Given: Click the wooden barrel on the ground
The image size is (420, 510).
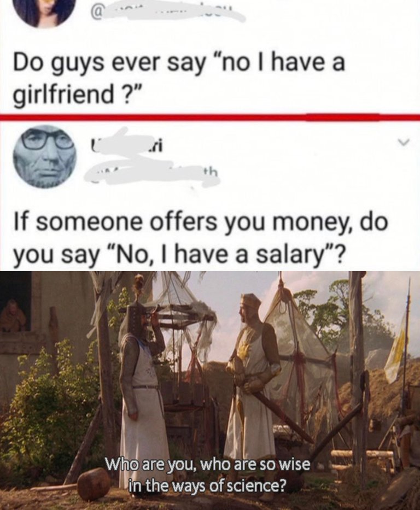Looking at the screenshot, I should pos(94,483).
